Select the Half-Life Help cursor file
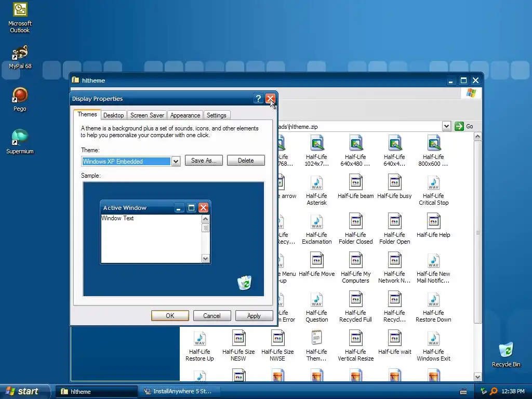The image size is (532, 399). click(x=433, y=225)
